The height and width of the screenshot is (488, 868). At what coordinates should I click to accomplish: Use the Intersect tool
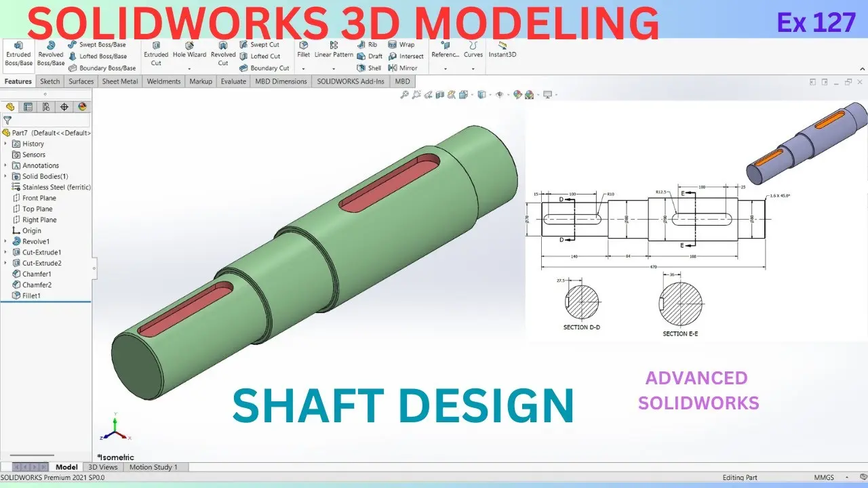click(406, 56)
